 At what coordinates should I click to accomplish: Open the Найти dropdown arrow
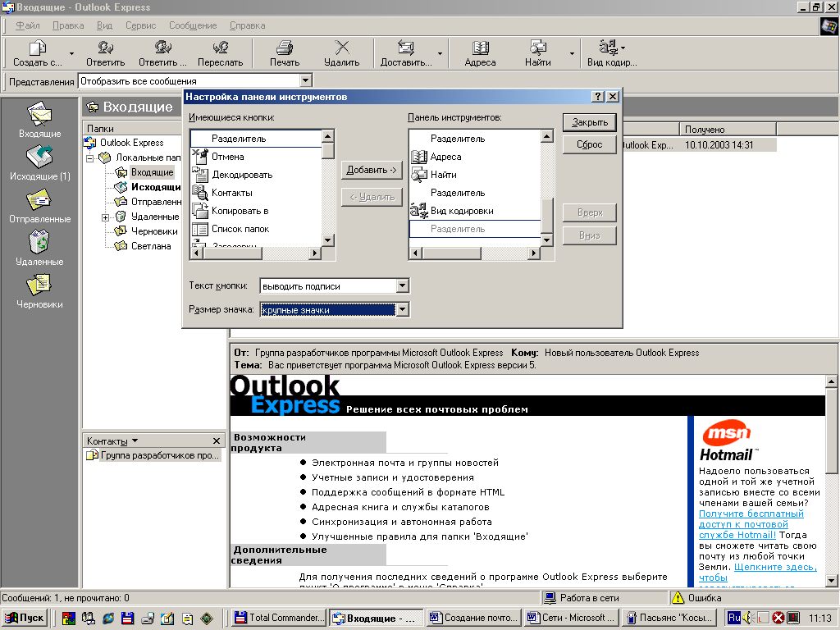(572, 53)
